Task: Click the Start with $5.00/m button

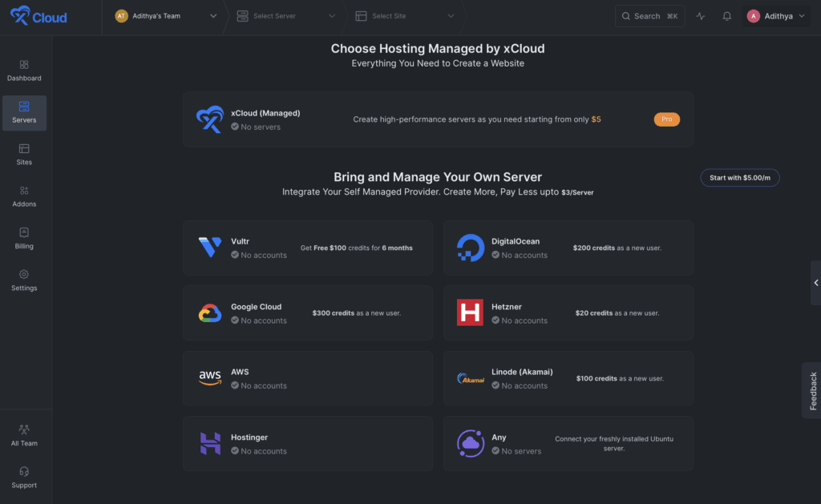Action: (x=740, y=177)
